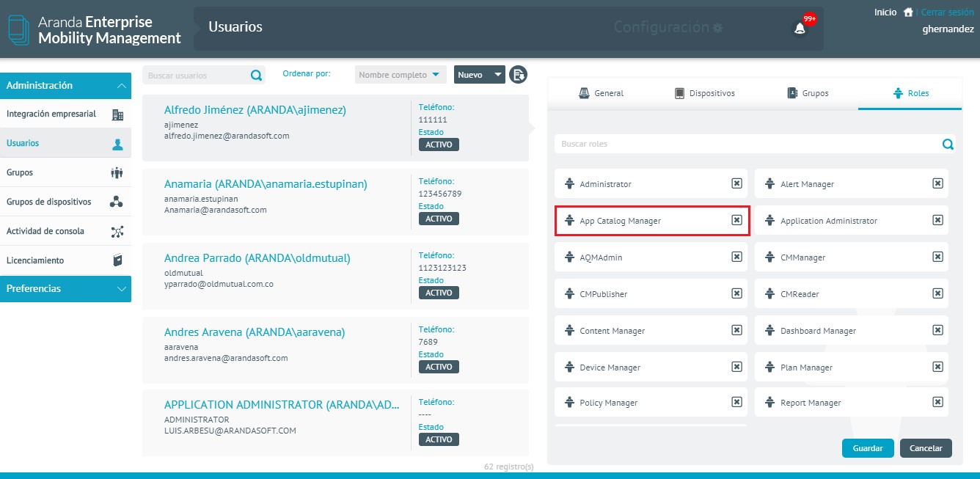The image size is (980, 479).
Task: Switch to the Grupos tab
Action: 808,93
